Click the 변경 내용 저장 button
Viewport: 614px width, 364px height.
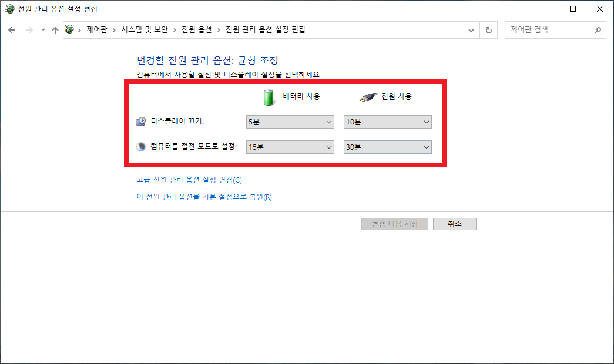pos(395,224)
